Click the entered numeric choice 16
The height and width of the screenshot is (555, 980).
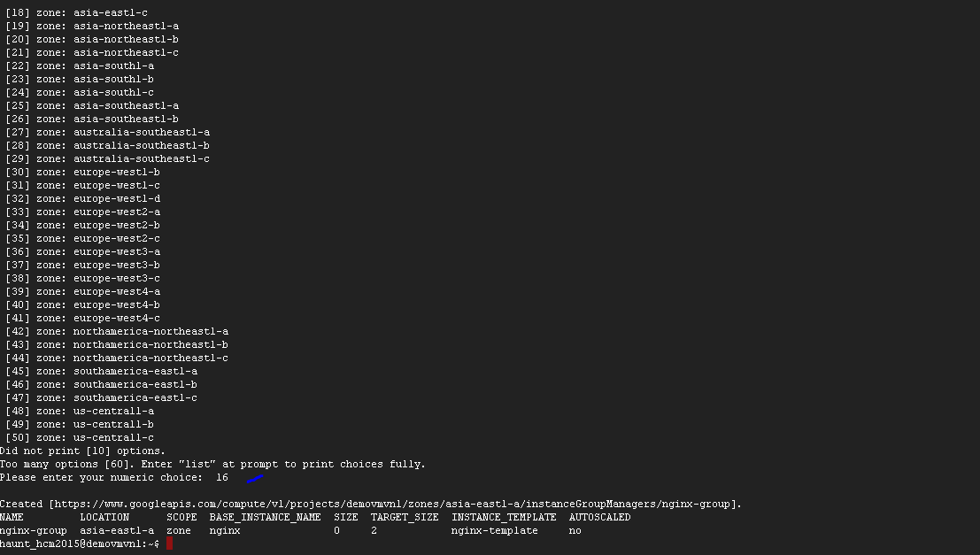pos(221,477)
